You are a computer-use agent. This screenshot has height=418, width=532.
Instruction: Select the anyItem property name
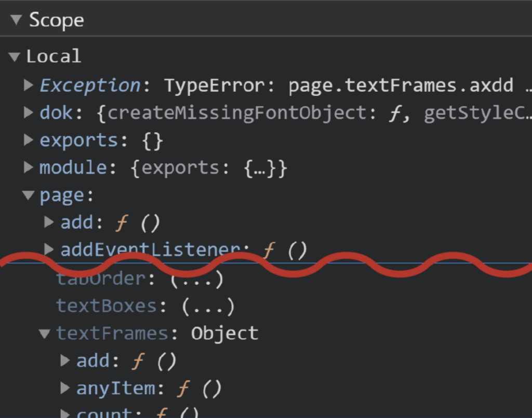(x=115, y=388)
